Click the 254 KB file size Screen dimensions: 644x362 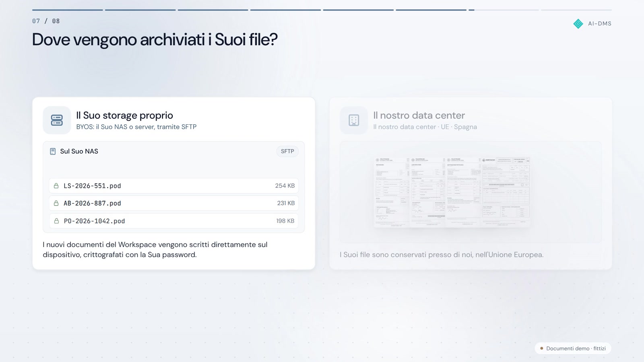(285, 186)
